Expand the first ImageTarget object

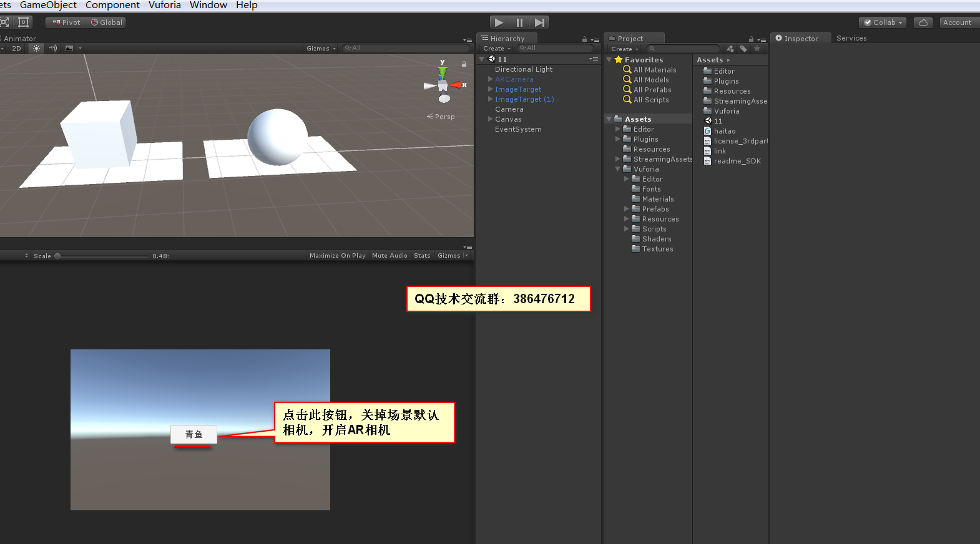click(x=491, y=89)
